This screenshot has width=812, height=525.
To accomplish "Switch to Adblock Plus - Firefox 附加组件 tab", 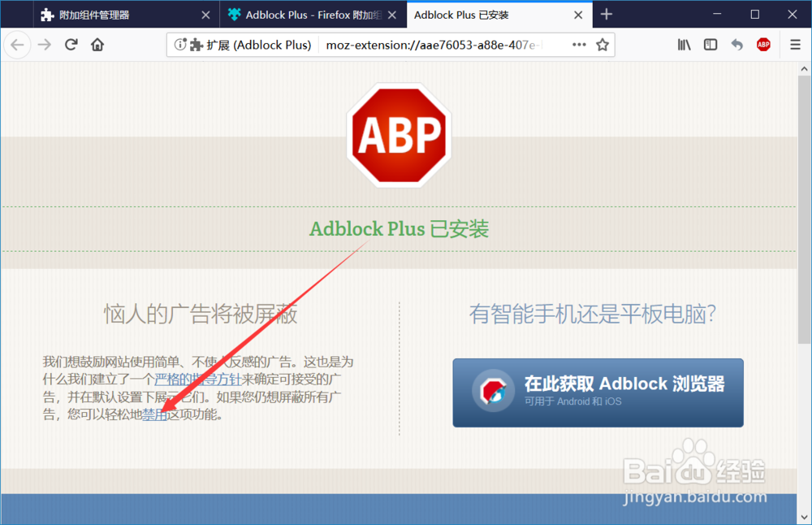I will coord(313,15).
